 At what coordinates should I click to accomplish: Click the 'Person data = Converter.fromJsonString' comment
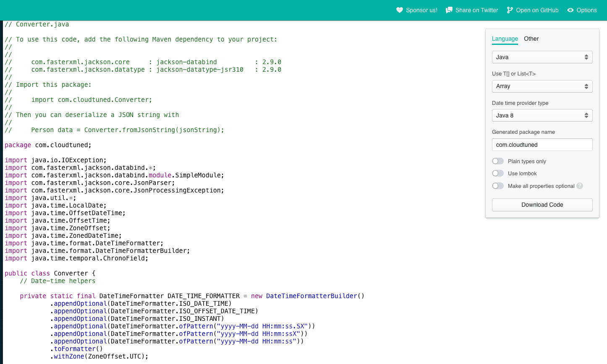pos(114,130)
